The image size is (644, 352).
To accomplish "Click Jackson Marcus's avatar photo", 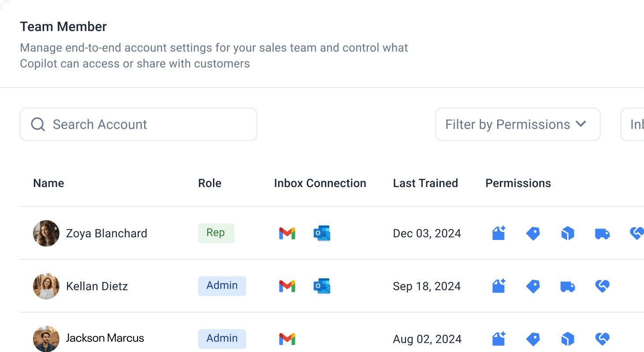I will (46, 339).
